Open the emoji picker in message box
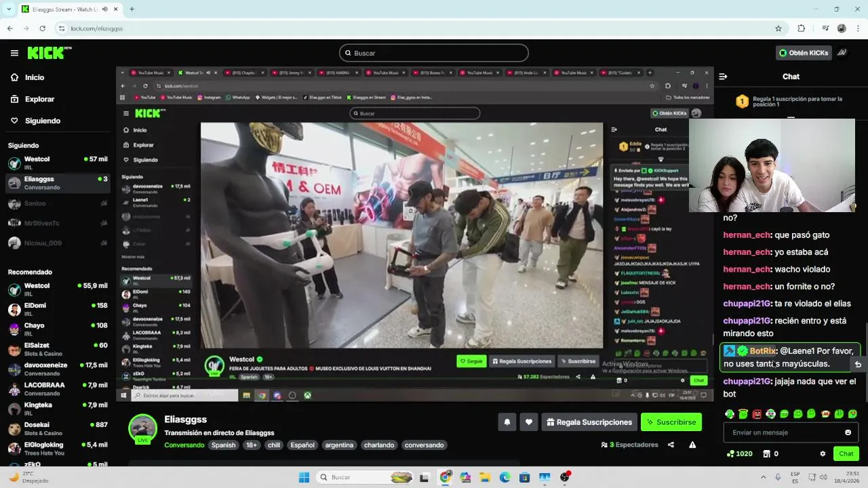This screenshot has width=868, height=488. click(848, 432)
